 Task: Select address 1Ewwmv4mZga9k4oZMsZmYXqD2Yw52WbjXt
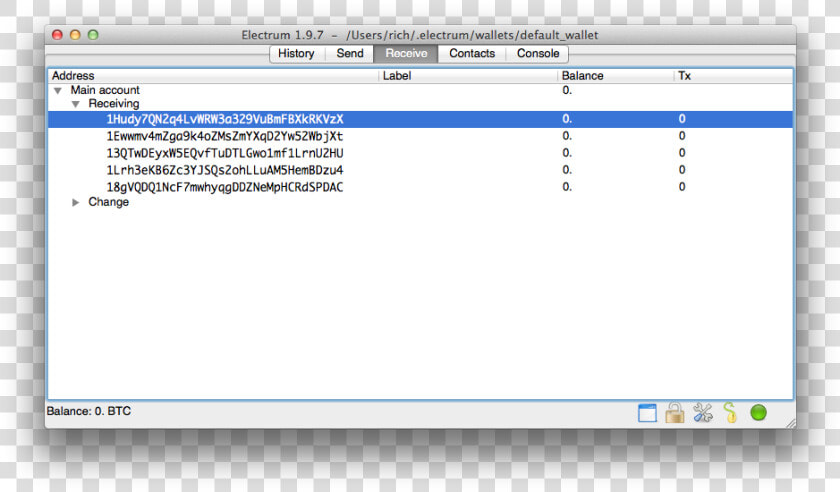(225, 136)
